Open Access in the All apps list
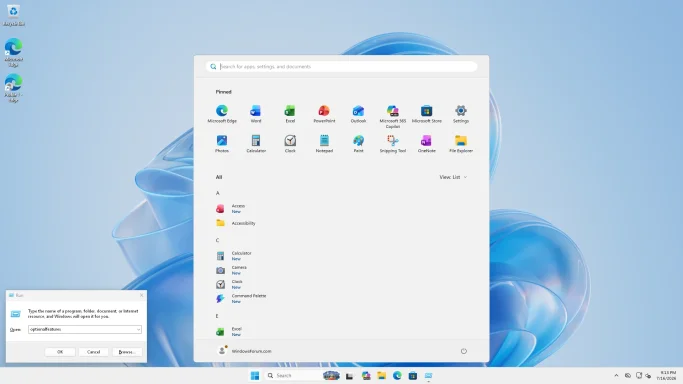 coord(231,209)
